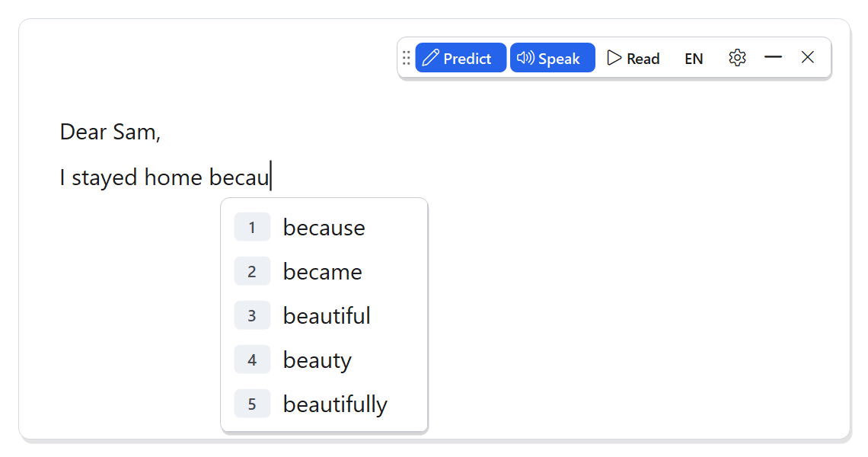Choose suggestion "because"
Screen dimensions: 868x457
point(324,227)
